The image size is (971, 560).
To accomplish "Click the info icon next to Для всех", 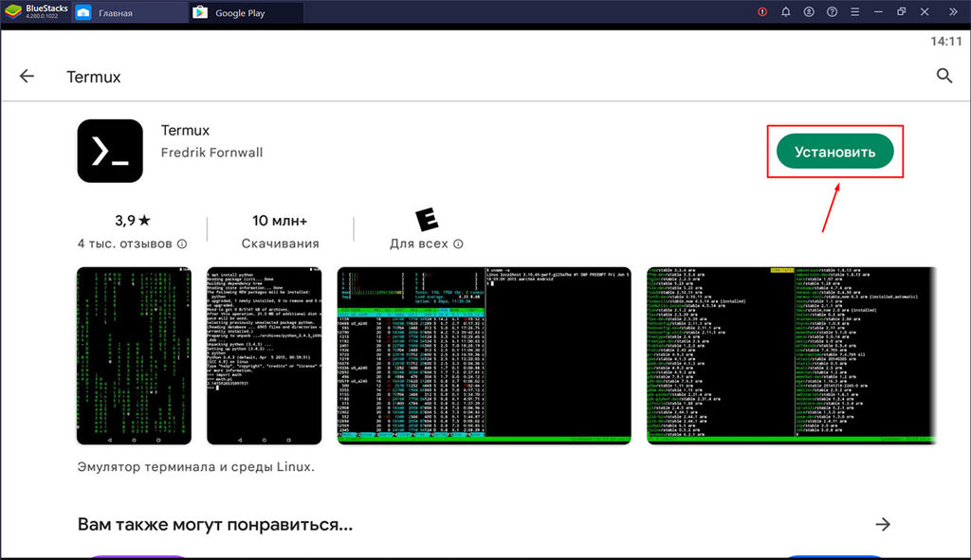I will tap(458, 244).
